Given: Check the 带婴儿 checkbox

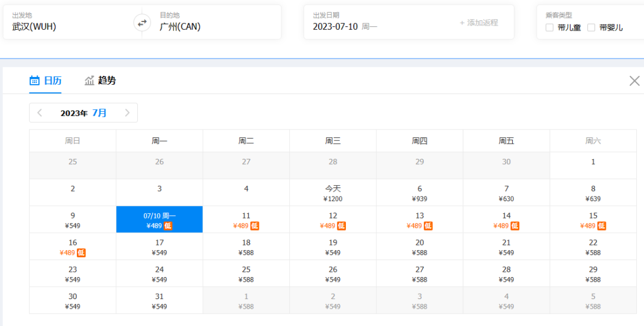Looking at the screenshot, I should coord(591,28).
